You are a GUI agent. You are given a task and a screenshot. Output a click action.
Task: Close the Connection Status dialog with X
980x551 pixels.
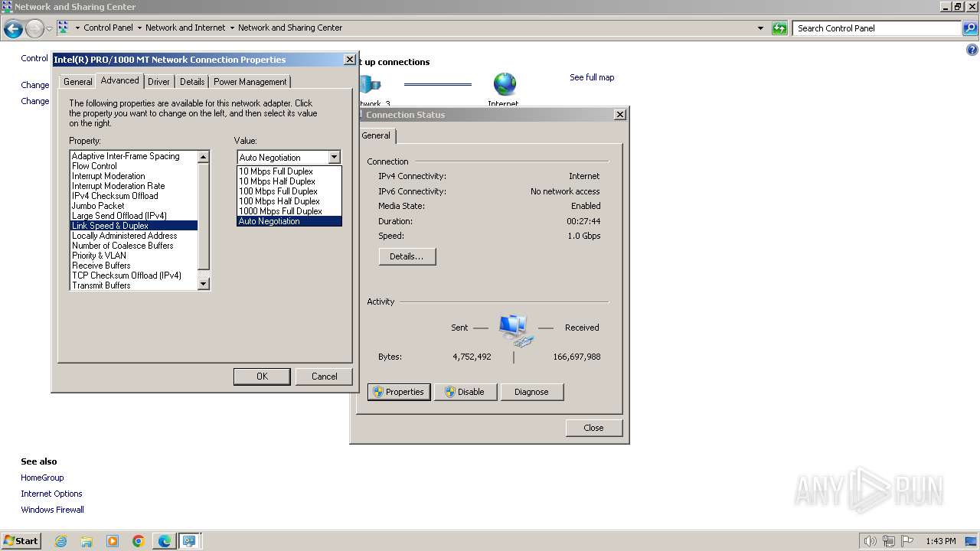(x=620, y=114)
